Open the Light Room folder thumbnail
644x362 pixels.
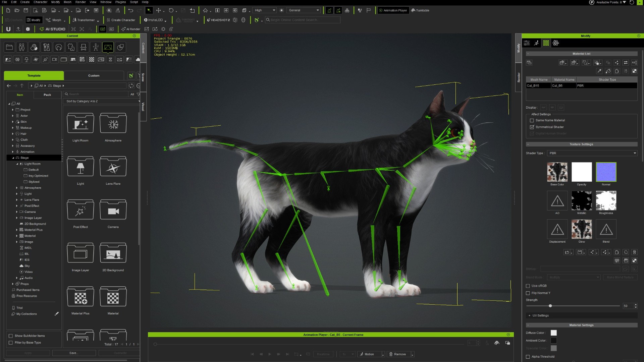(80, 123)
